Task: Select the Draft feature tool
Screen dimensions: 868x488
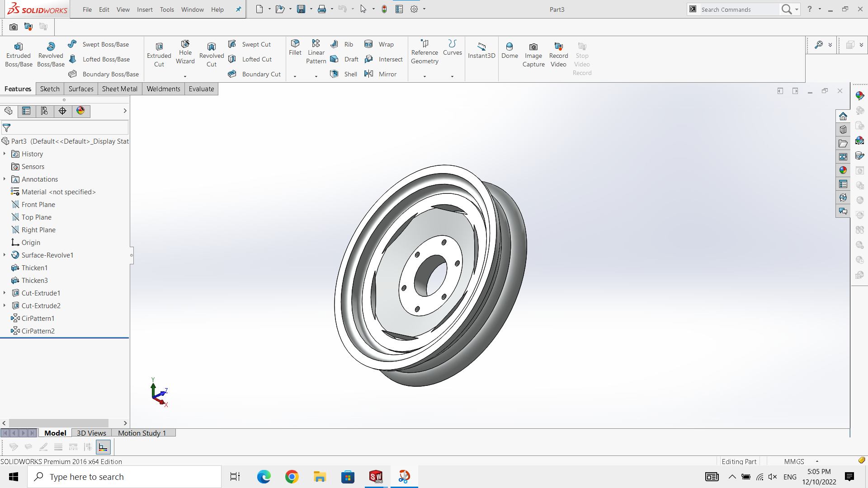Action: tap(344, 59)
